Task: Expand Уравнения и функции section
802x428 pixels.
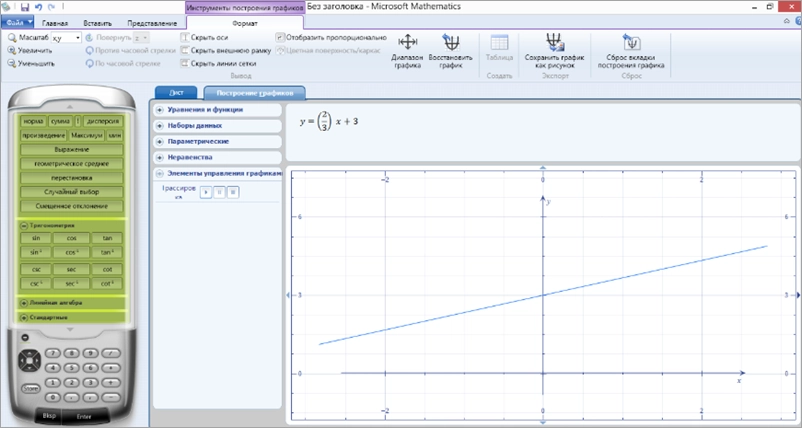Action: [x=160, y=109]
